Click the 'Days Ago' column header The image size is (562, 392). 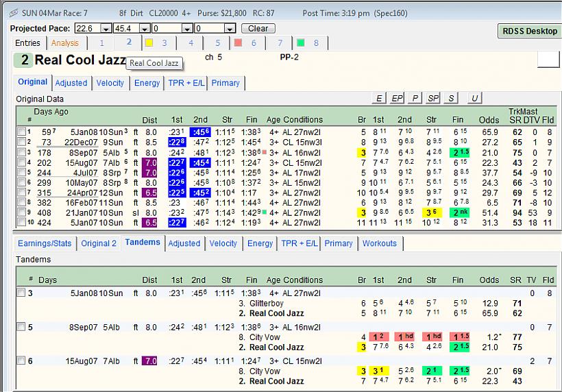[x=51, y=112]
